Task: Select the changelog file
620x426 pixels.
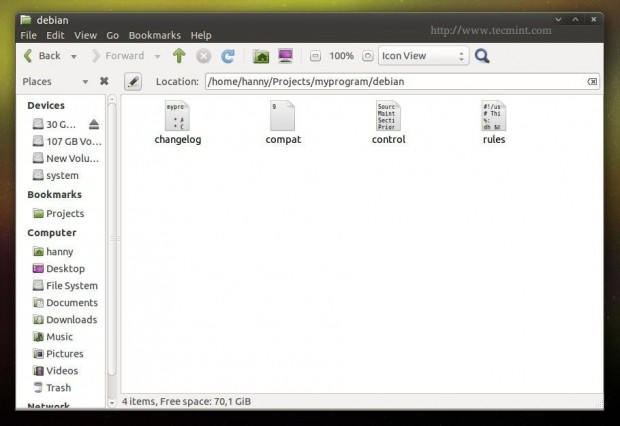Action: [178, 123]
